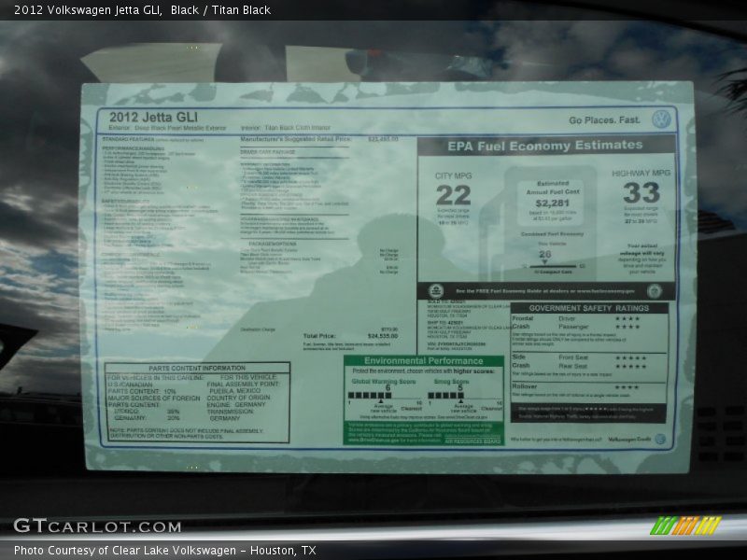Viewport: 747px width, 560px height.
Task: Click the "2012 Jetta GLI" sticker heading
Action: pyautogui.click(x=153, y=118)
